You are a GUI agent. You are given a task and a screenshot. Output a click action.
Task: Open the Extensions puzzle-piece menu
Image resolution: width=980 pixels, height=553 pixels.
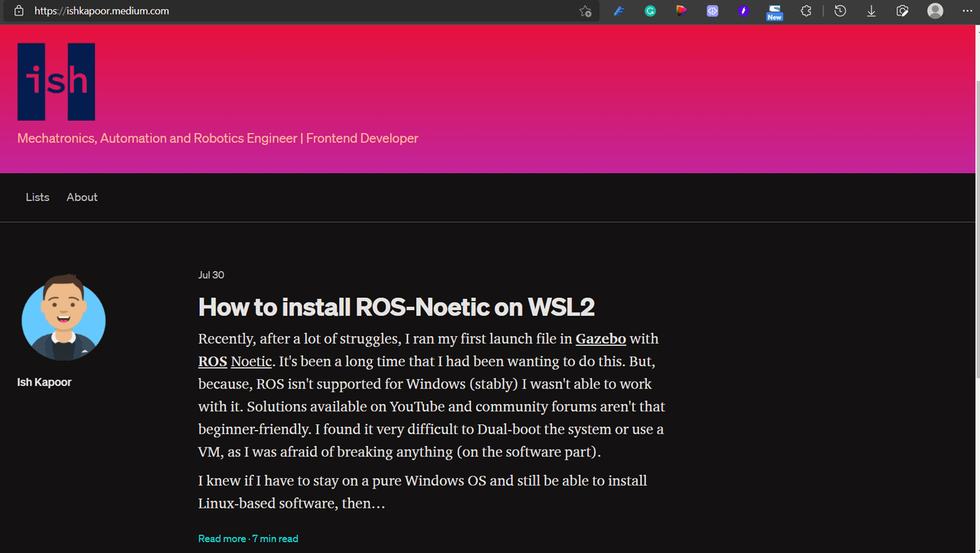click(806, 11)
